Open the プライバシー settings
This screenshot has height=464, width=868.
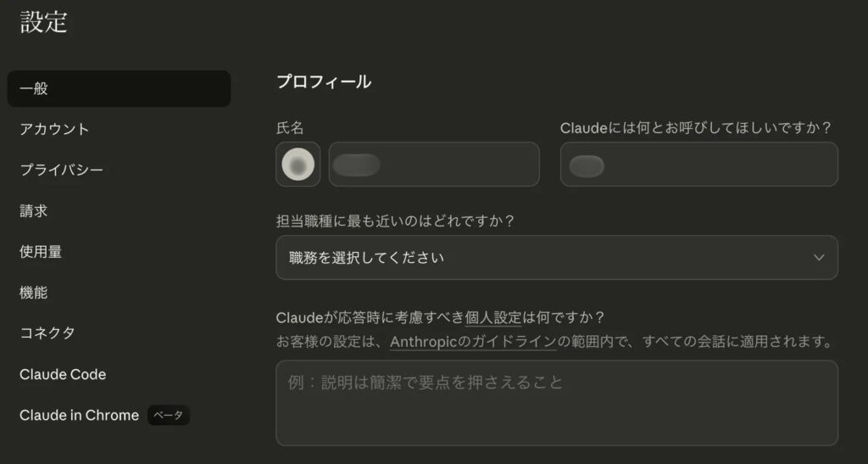(61, 170)
